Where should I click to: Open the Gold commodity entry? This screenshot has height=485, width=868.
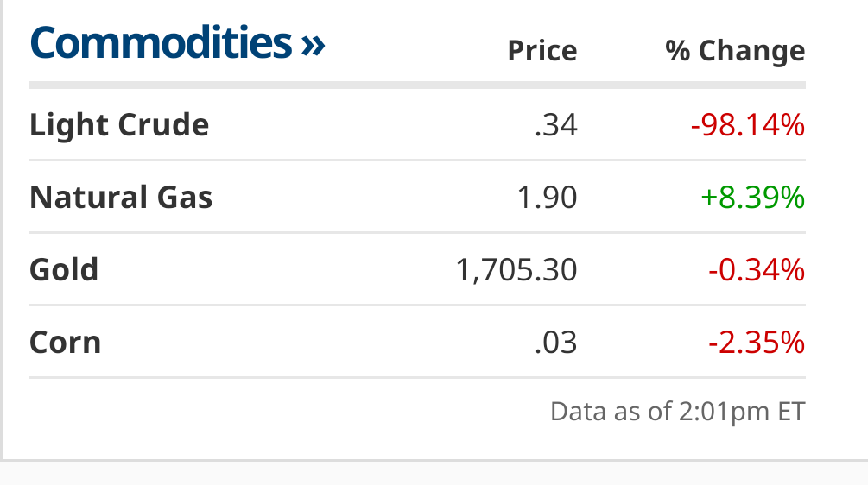click(64, 269)
